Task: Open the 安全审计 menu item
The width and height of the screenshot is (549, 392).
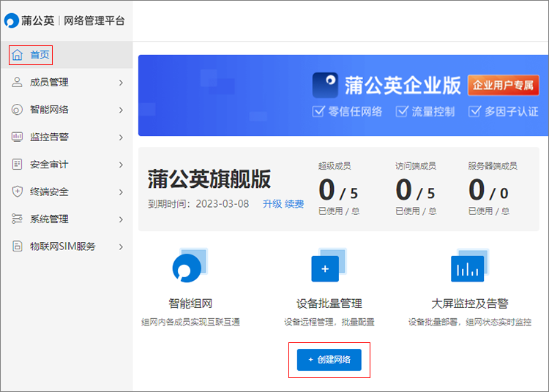Action: (67, 165)
